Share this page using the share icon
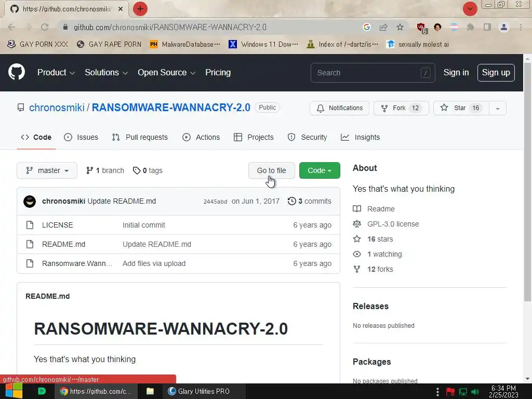This screenshot has height=399, width=532. tap(383, 27)
